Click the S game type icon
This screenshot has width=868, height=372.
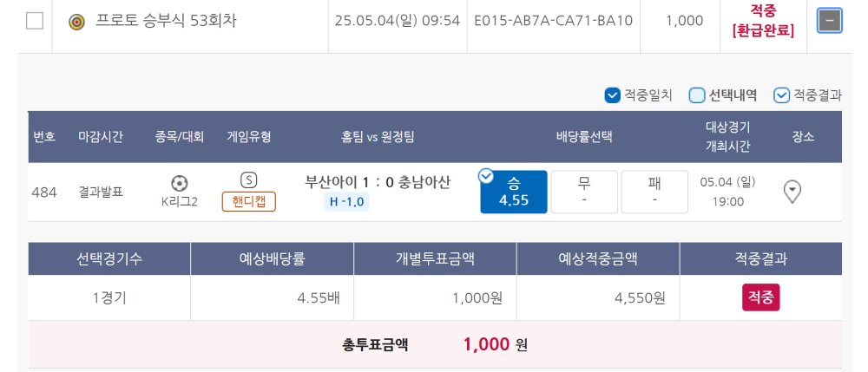tap(248, 180)
